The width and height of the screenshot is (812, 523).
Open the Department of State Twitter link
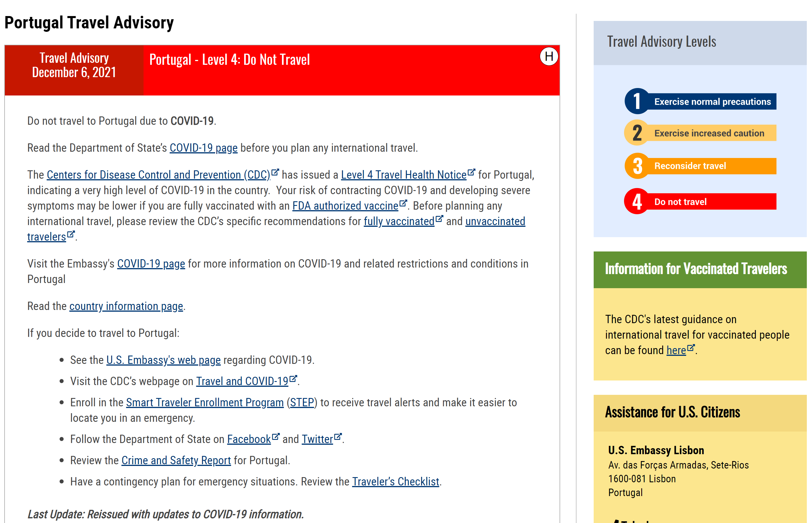[317, 440]
